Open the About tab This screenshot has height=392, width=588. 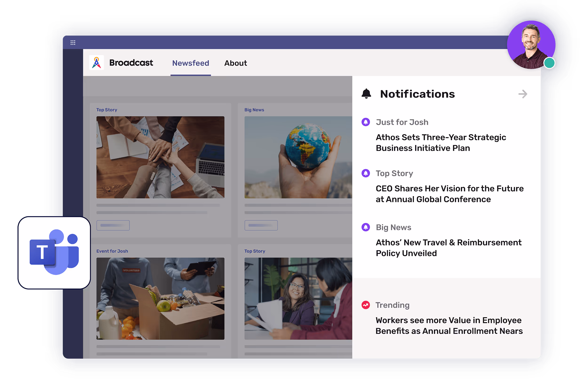click(x=235, y=63)
